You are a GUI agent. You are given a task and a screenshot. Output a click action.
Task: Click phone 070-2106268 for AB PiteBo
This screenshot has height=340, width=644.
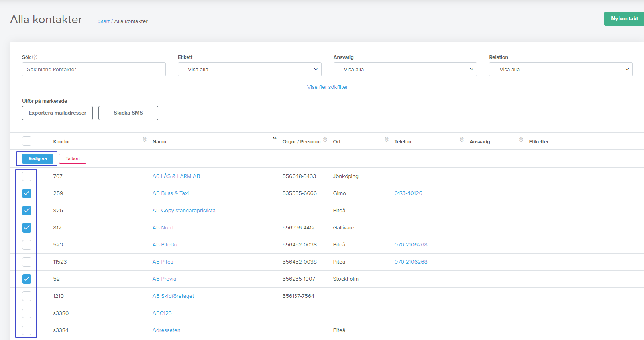coord(411,245)
